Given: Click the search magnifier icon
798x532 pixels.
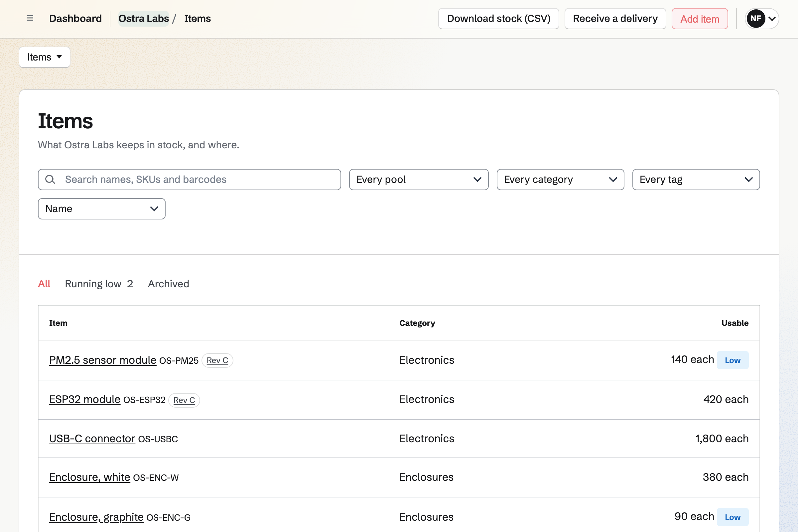Looking at the screenshot, I should coord(50,180).
